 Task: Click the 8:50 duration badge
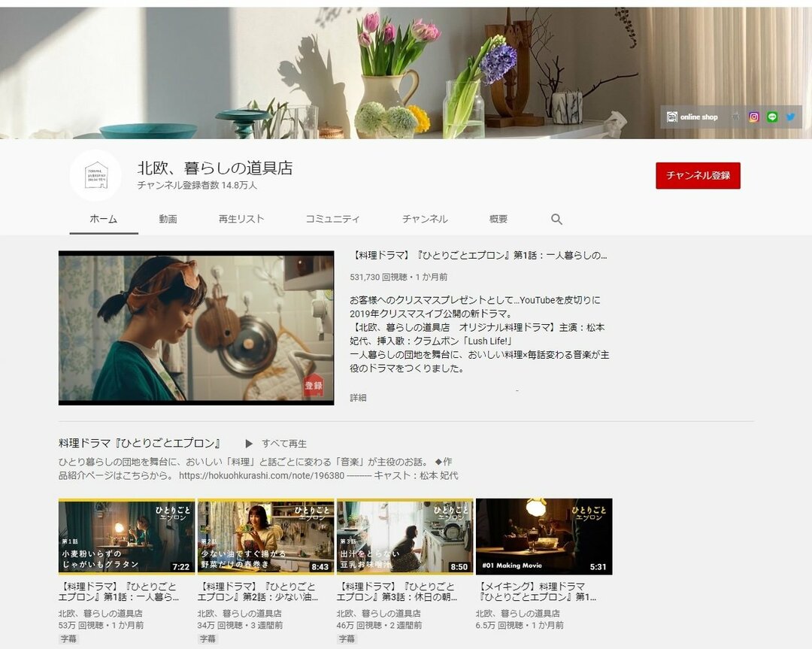pyautogui.click(x=459, y=567)
